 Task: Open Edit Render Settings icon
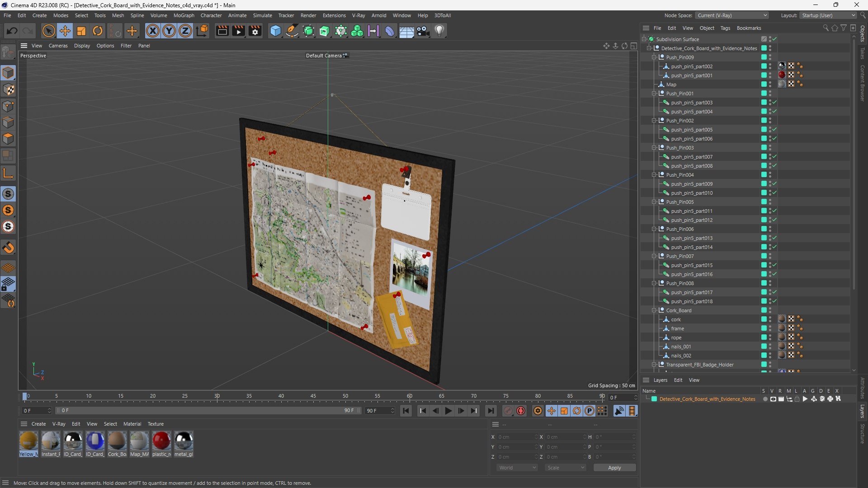[255, 31]
